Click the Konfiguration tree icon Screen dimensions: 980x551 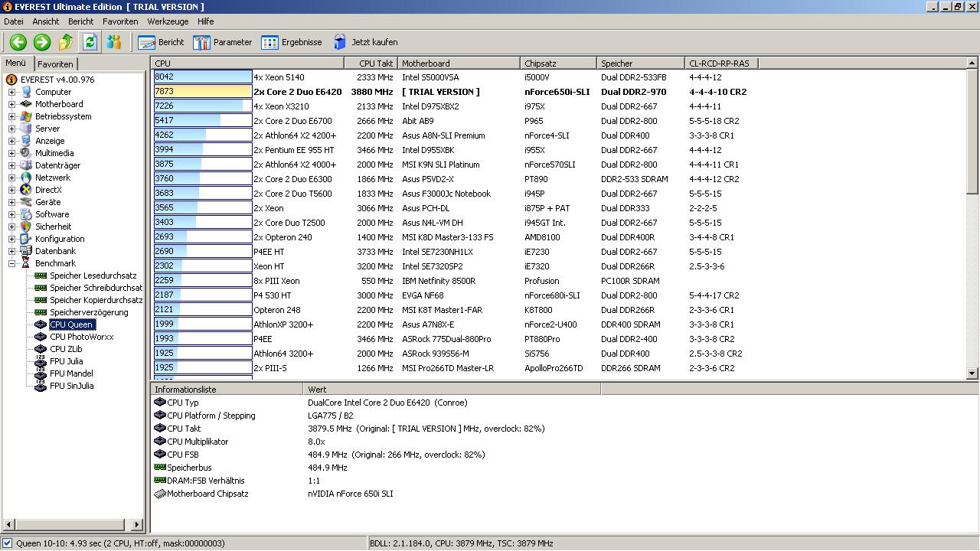pos(27,239)
